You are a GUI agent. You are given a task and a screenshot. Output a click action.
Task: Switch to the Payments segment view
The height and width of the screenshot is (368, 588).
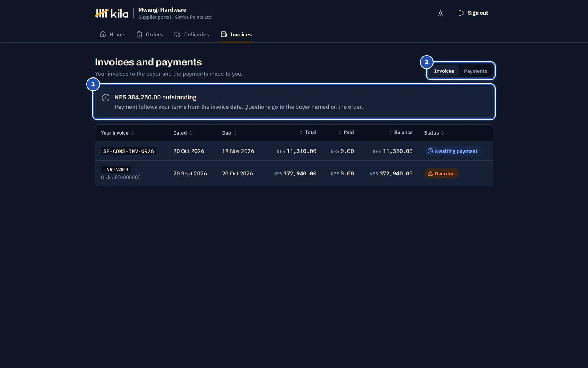pyautogui.click(x=475, y=71)
